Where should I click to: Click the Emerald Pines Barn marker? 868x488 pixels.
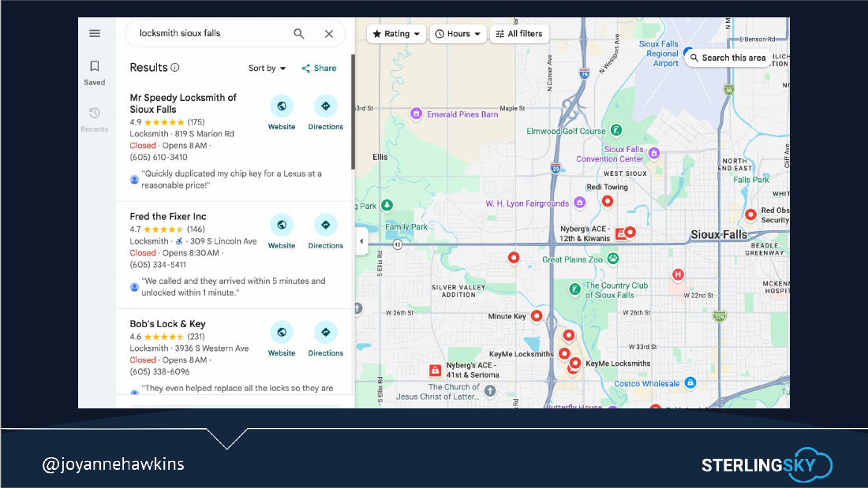(417, 114)
